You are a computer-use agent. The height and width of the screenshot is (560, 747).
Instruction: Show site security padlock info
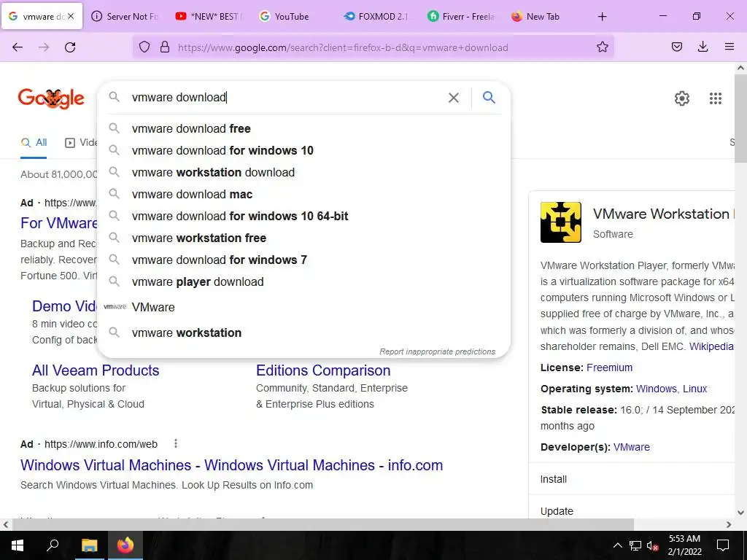click(165, 47)
